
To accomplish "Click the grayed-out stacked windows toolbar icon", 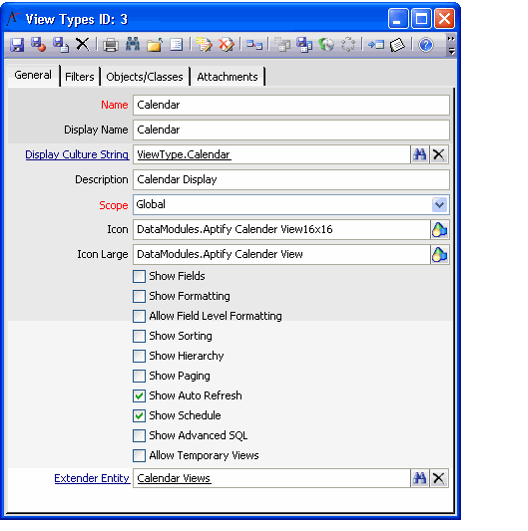I will 282,45.
